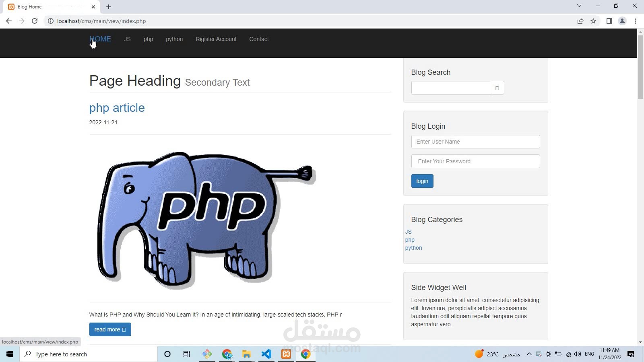644x362 pixels.
Task: Click the blue login button
Action: 422,181
